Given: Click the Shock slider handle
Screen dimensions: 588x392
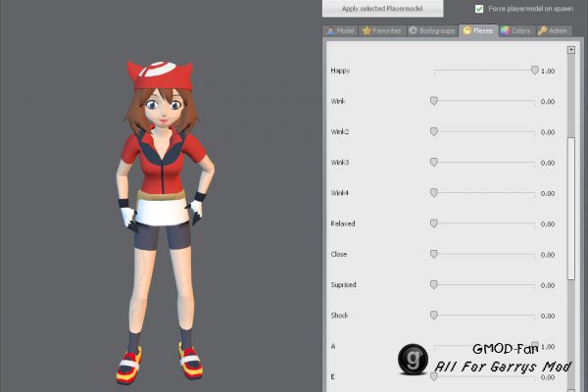Looking at the screenshot, I should [434, 316].
